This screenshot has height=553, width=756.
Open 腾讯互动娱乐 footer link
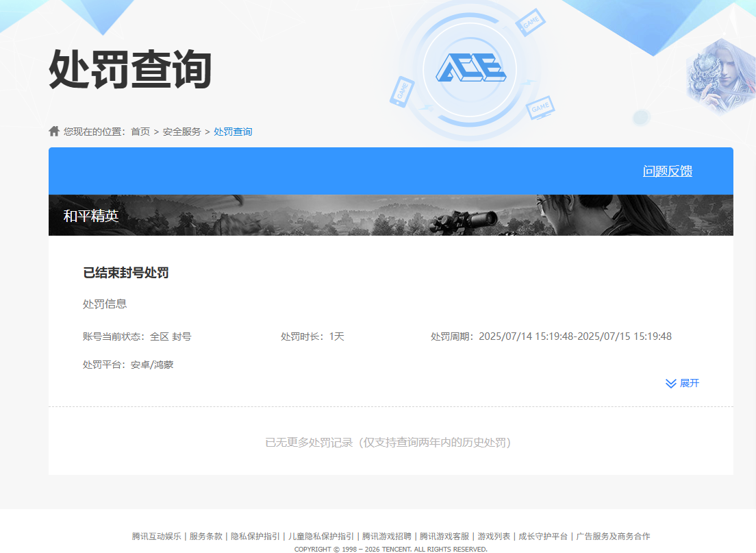point(157,536)
